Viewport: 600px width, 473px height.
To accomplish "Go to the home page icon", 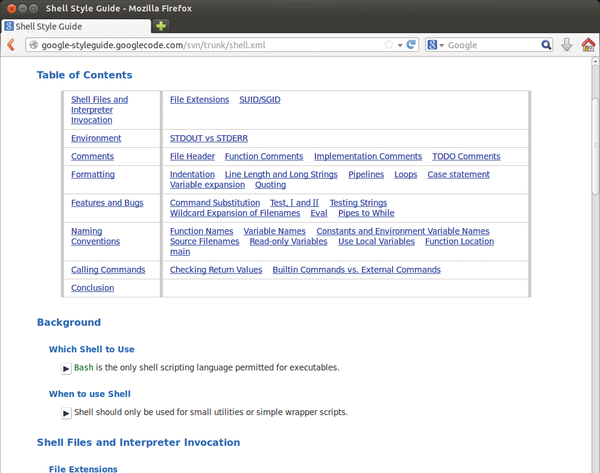I will pos(588,45).
